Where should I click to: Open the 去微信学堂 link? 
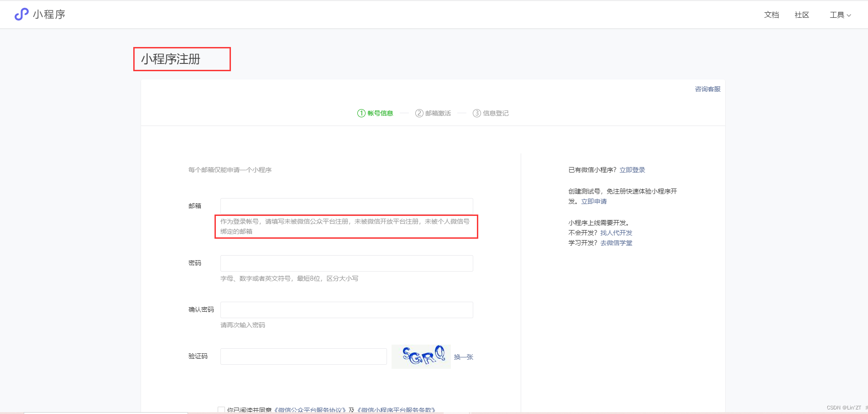coord(616,243)
